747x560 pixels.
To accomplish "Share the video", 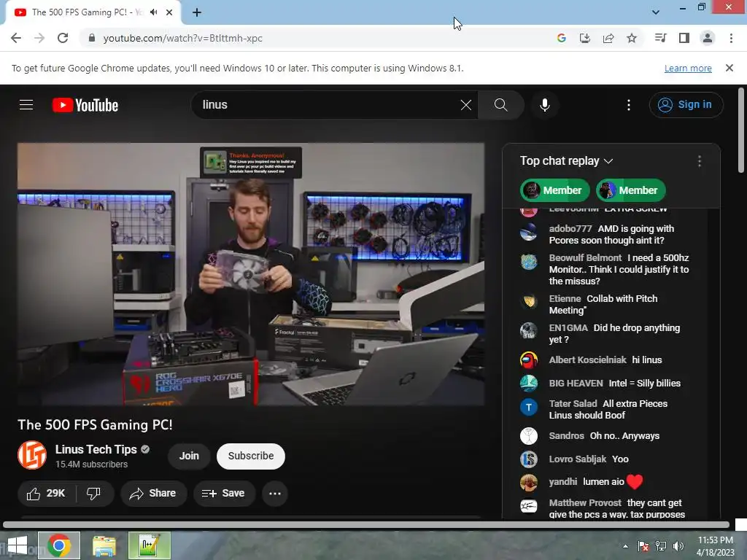I will tap(153, 494).
